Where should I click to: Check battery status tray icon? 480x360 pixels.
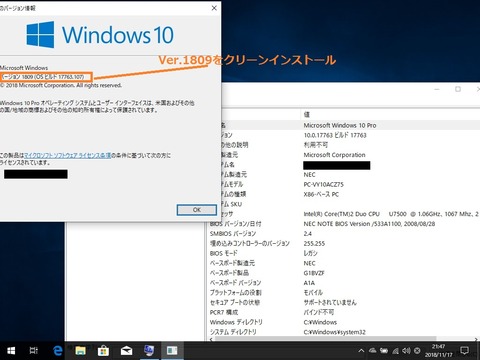pos(384,351)
